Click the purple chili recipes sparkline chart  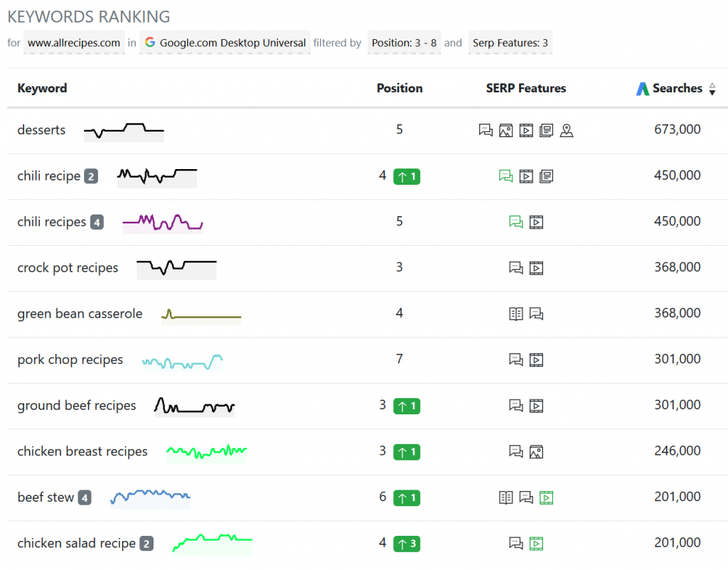point(163,222)
